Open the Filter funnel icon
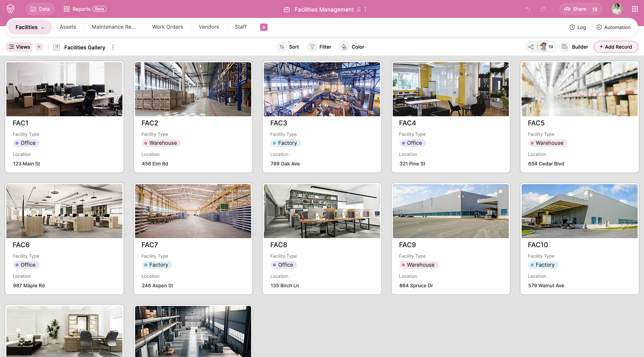 312,47
